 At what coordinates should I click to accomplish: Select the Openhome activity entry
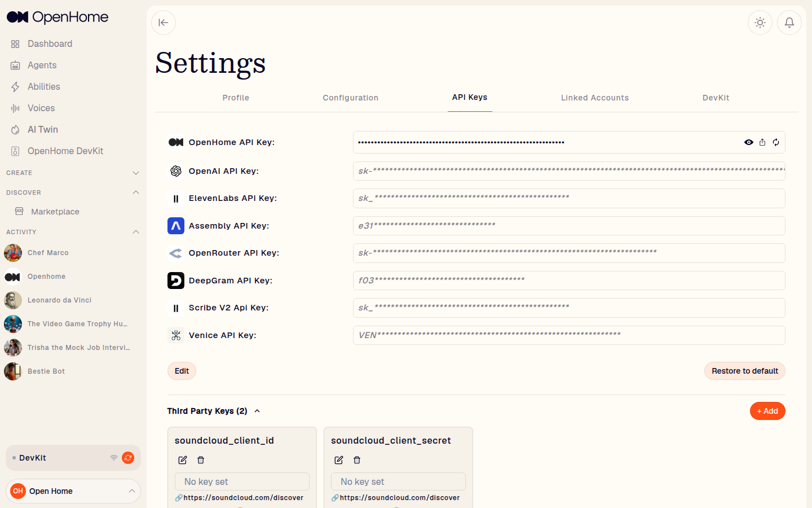[46, 277]
